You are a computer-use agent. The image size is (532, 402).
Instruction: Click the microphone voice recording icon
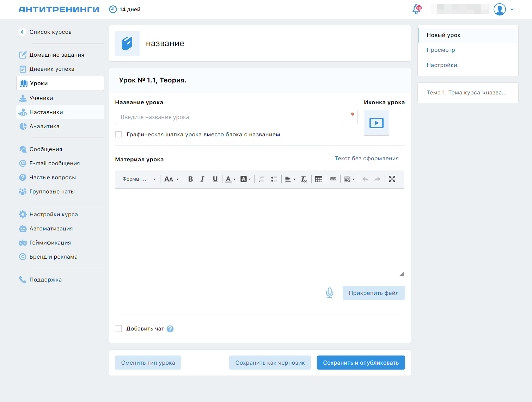pyautogui.click(x=329, y=293)
